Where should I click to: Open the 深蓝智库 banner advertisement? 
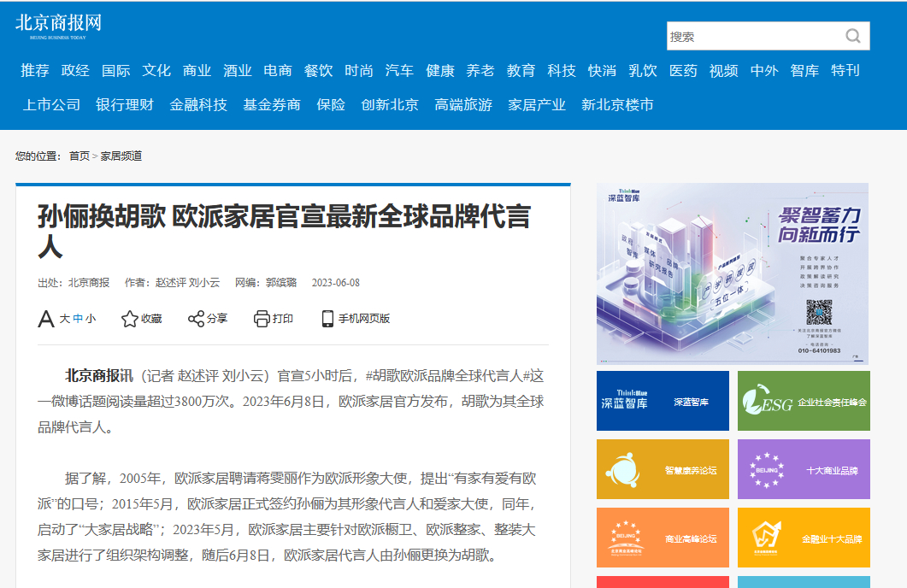click(732, 273)
